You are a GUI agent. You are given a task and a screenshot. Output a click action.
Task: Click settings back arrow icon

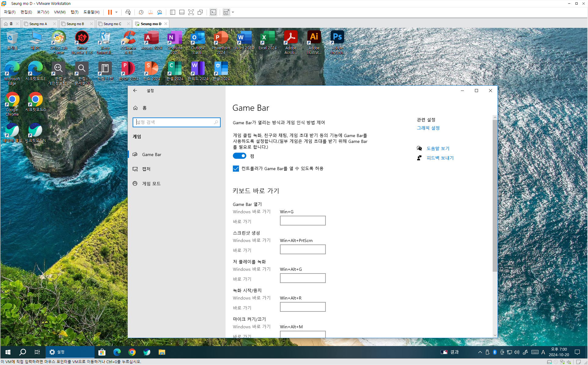click(x=135, y=91)
